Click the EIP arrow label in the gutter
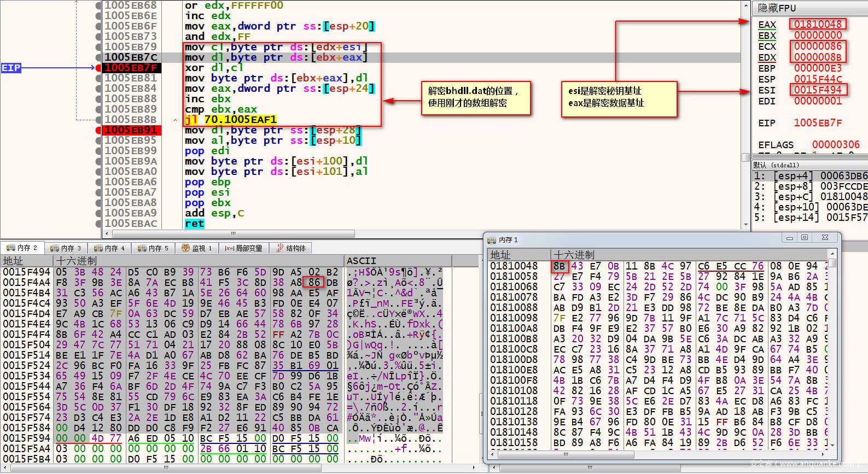868x474 pixels. (11, 68)
